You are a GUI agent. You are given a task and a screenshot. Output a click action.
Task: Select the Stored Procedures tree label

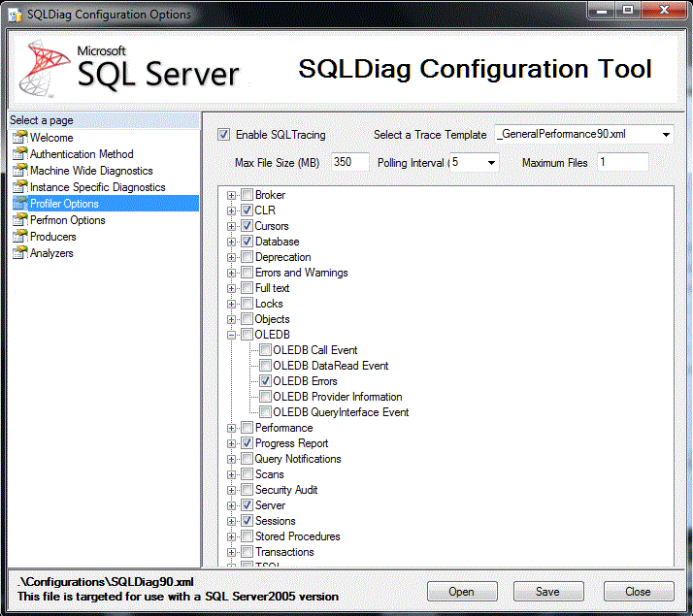coord(297,536)
